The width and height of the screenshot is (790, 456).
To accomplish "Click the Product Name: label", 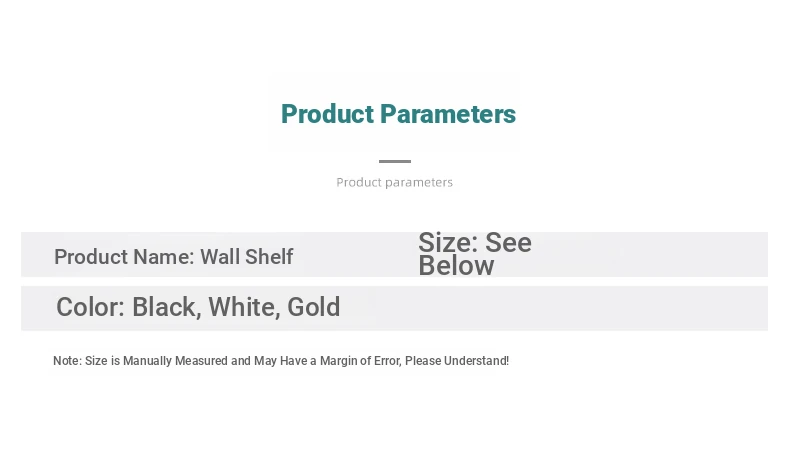I will [x=124, y=257].
